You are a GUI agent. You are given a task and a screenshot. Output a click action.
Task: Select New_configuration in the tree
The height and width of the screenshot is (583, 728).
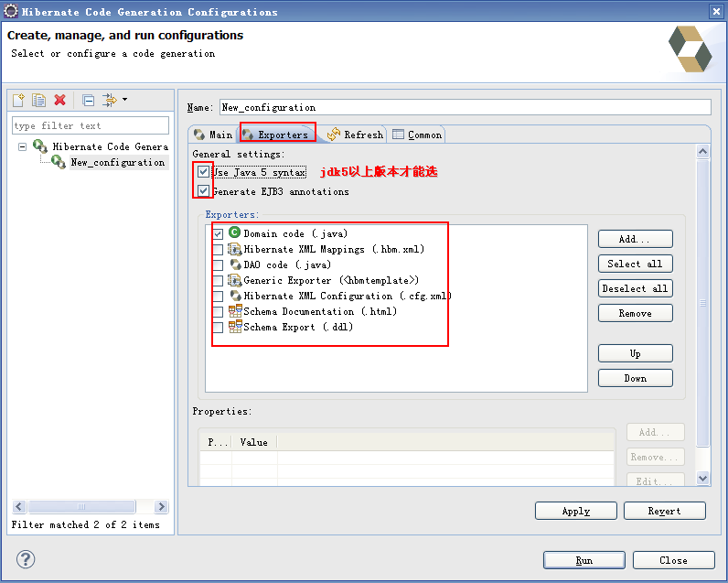pos(118,162)
